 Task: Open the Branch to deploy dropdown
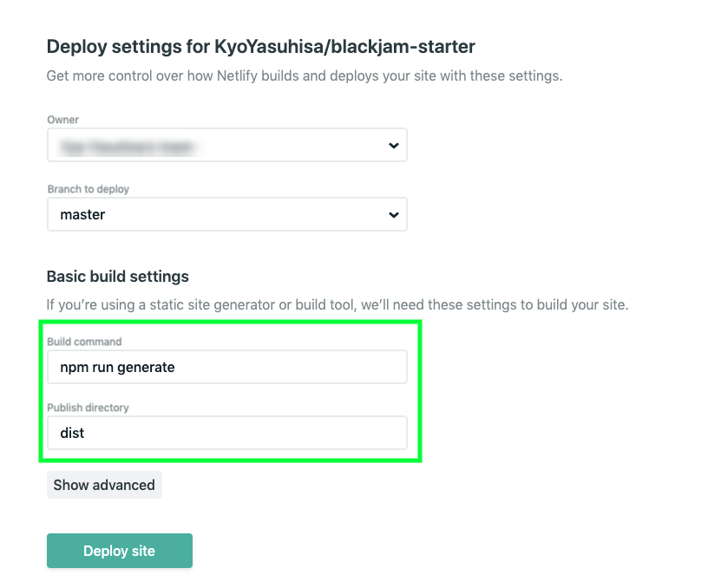(226, 214)
